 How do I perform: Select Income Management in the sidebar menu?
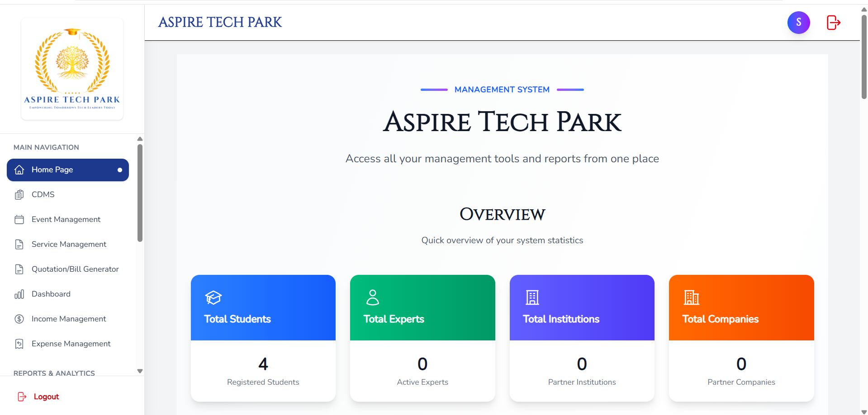69,319
